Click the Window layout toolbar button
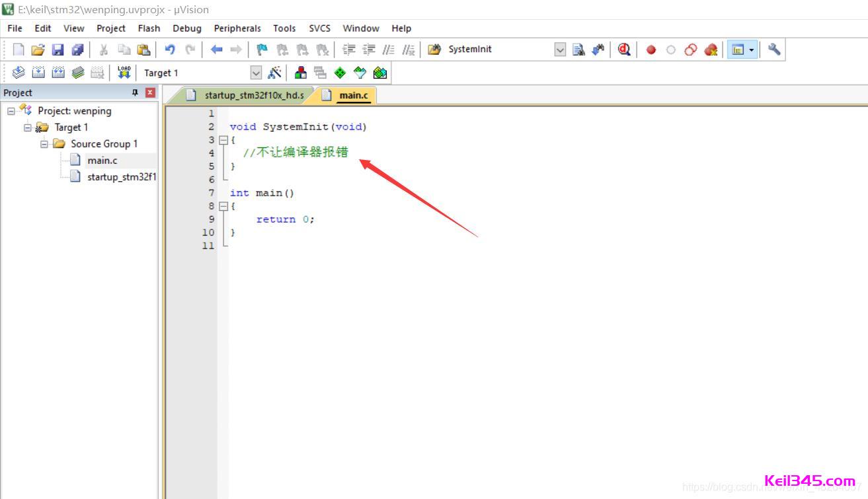The height and width of the screenshot is (499, 868). (738, 50)
